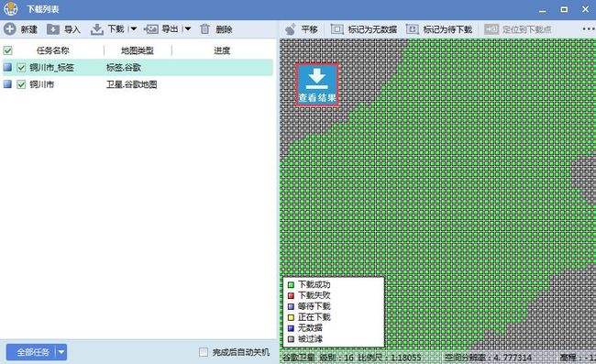The height and width of the screenshot is (364, 596).
Task: Minimize the 下载列表 window
Action: coord(543,10)
